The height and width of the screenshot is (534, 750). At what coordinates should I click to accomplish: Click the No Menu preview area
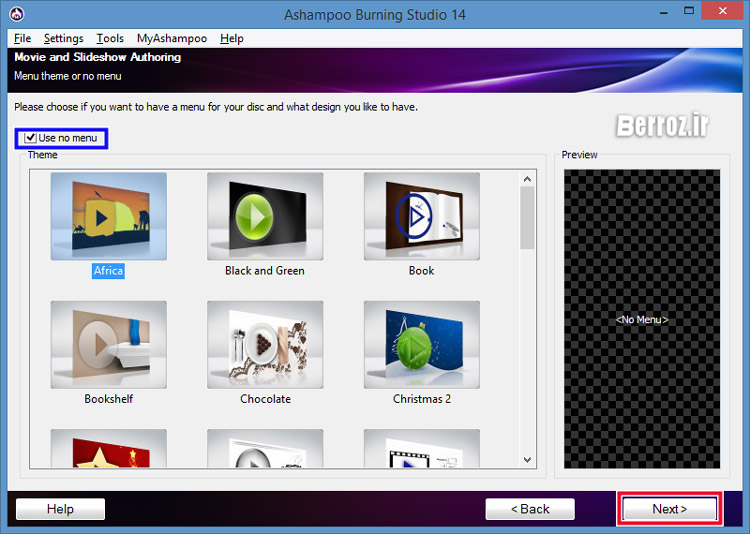pos(641,319)
